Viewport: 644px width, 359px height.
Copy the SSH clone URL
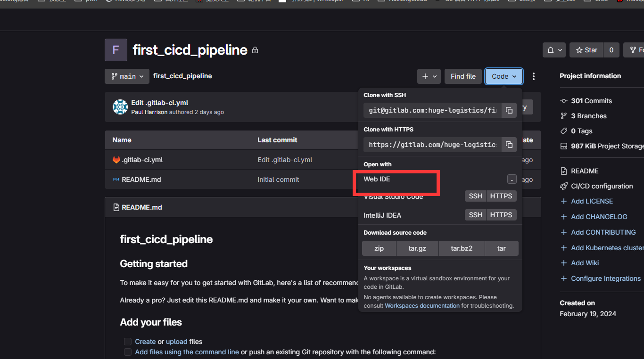pyautogui.click(x=509, y=110)
